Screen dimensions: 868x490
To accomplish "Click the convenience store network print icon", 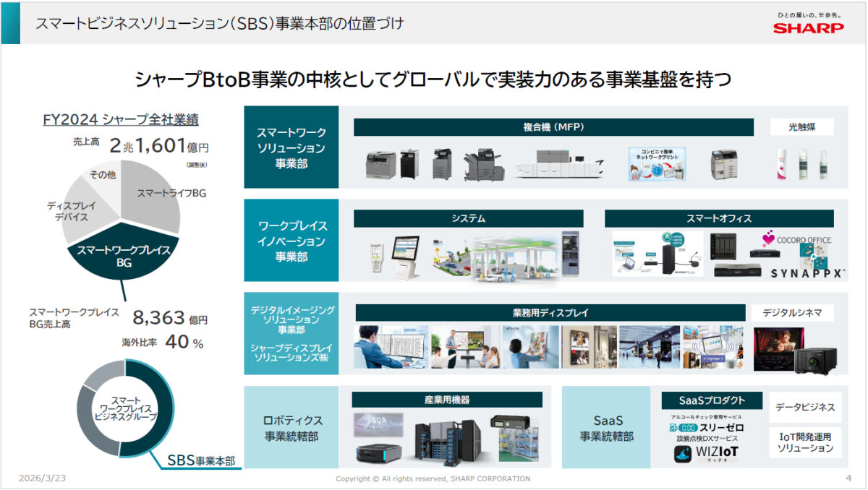I will tap(657, 163).
